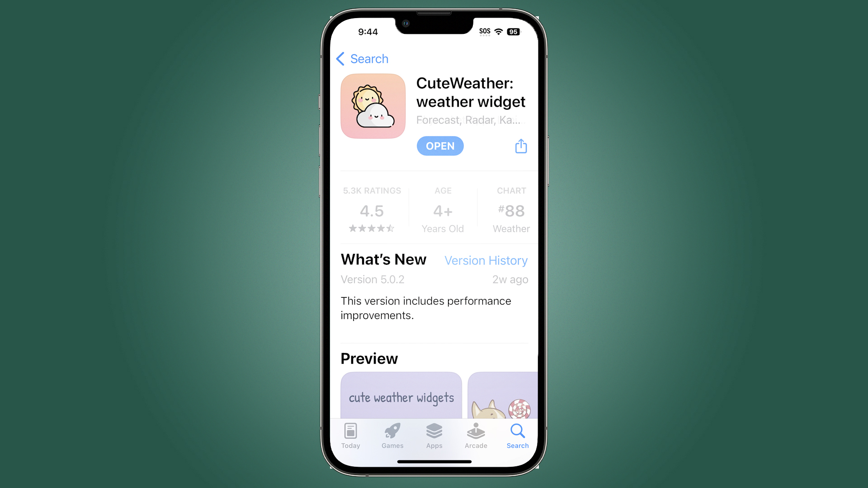Select the Today tab label

(350, 445)
